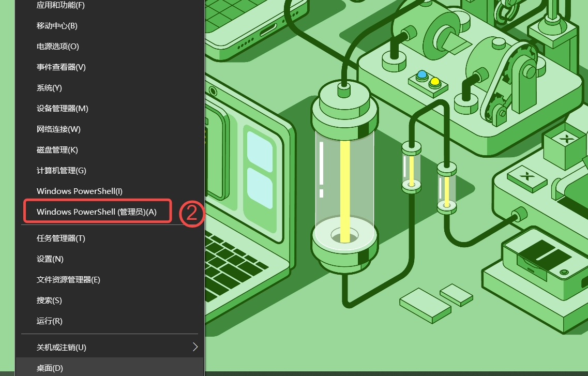
Task: Open 磁盘管理(K)
Action: [110, 150]
